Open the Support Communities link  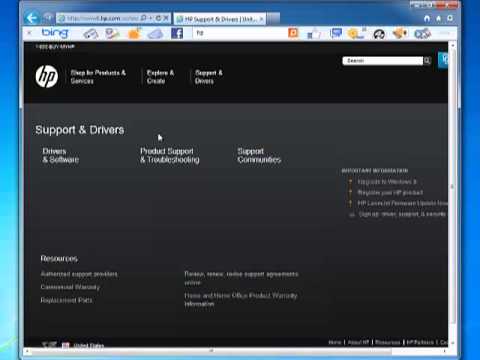tap(259, 155)
